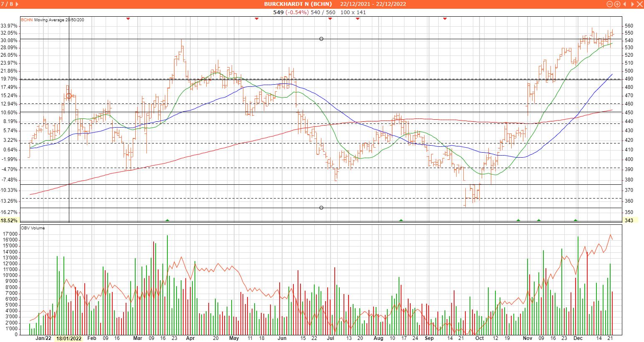This screenshot has height=342, width=644.
Task: Click the orange circle marker on January candles
Action: [x=69, y=96]
